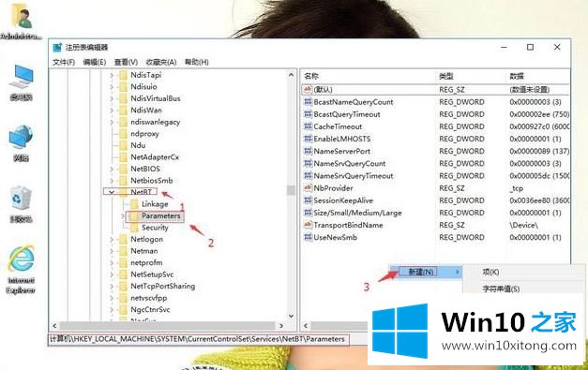This screenshot has height=370, width=588.
Task: Open the Recycle Bin desktop icon
Action: tap(21, 204)
